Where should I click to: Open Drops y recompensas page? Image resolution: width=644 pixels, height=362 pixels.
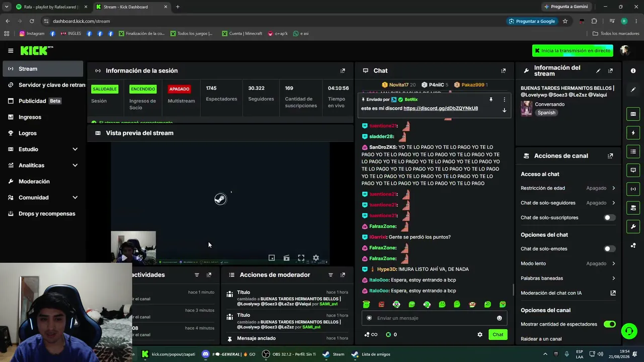(x=43, y=214)
